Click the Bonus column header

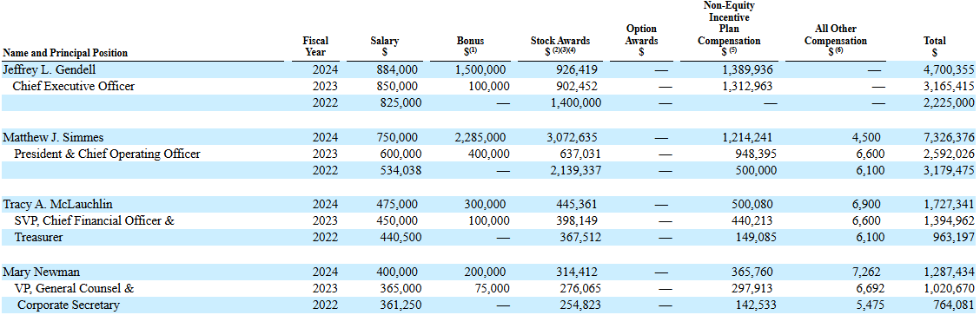point(470,46)
